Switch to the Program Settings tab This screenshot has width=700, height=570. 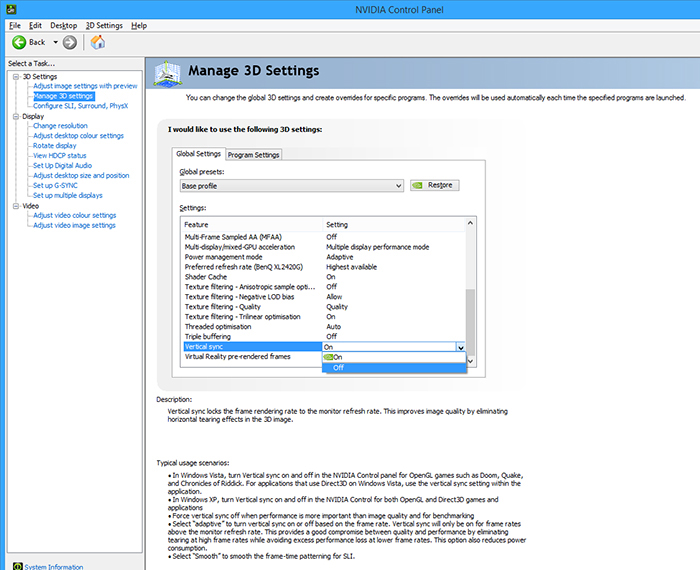pyautogui.click(x=254, y=154)
